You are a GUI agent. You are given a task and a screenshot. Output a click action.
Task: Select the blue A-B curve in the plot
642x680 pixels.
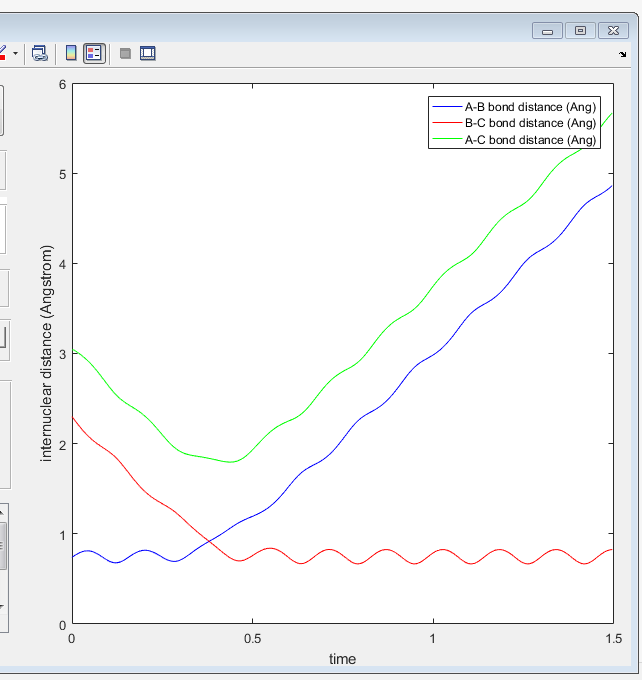(434, 354)
